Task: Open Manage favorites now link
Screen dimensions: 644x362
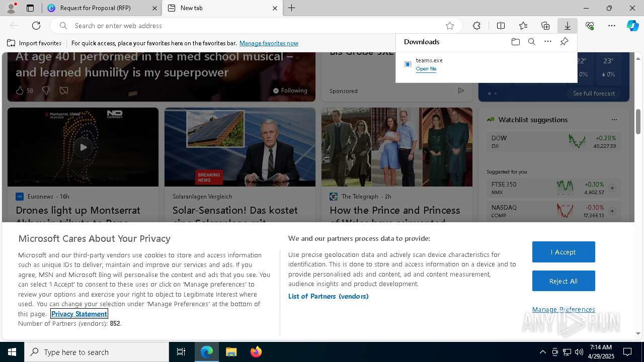Action: [269, 43]
